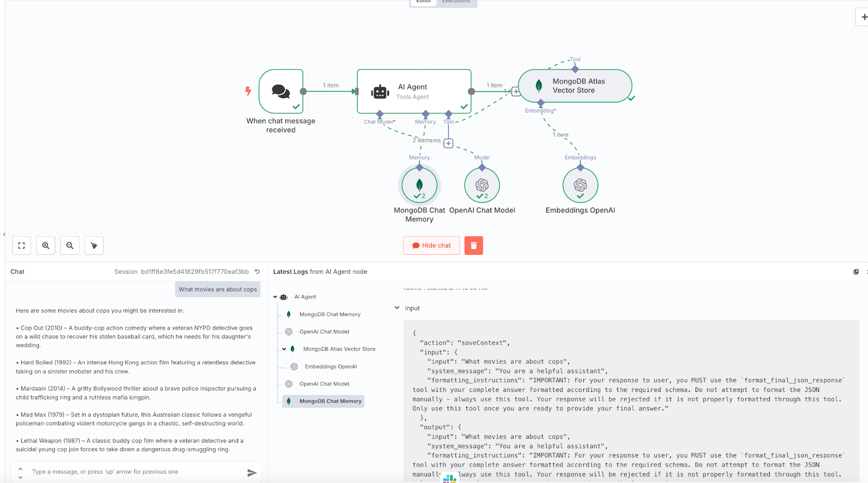Open the MongoDB Chat Memory node
The height and width of the screenshot is (483, 868).
coord(419,185)
